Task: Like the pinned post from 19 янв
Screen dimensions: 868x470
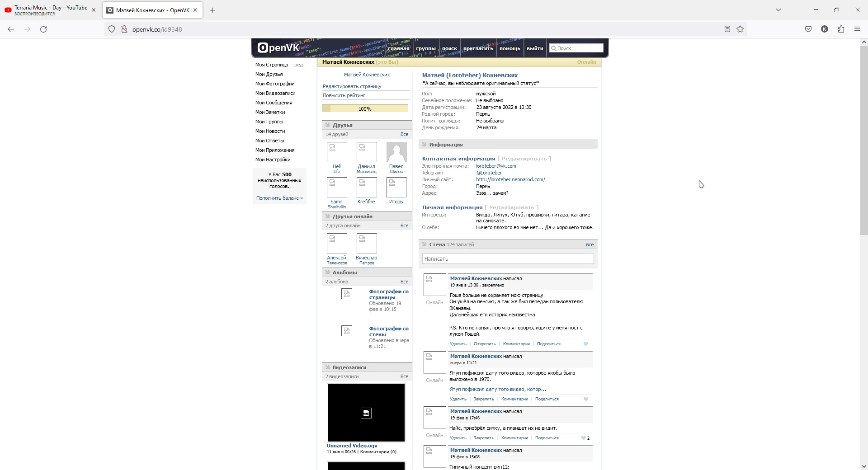Action: tap(586, 344)
